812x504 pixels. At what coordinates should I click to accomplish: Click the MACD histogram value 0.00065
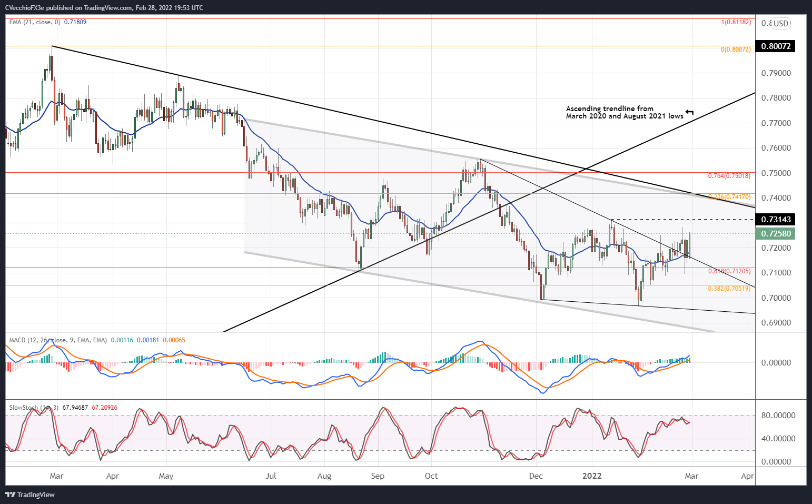pyautogui.click(x=174, y=340)
